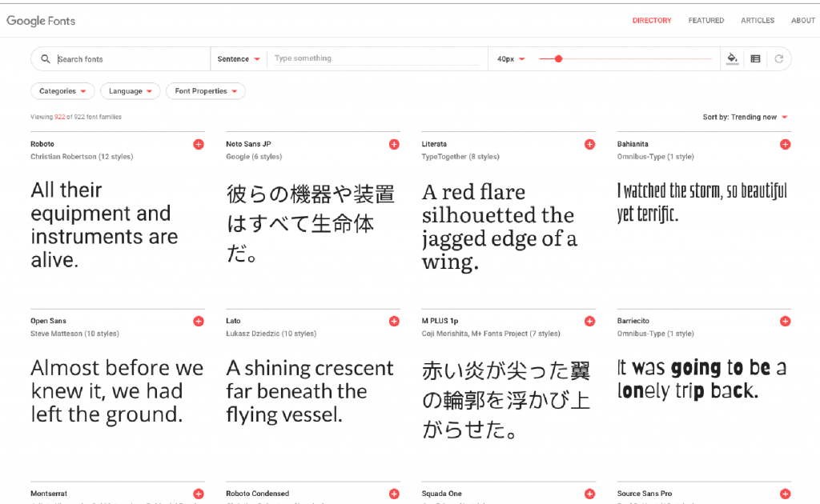Click 'Google (6 styles)' designer text
This screenshot has width=820, height=504.
click(x=254, y=157)
